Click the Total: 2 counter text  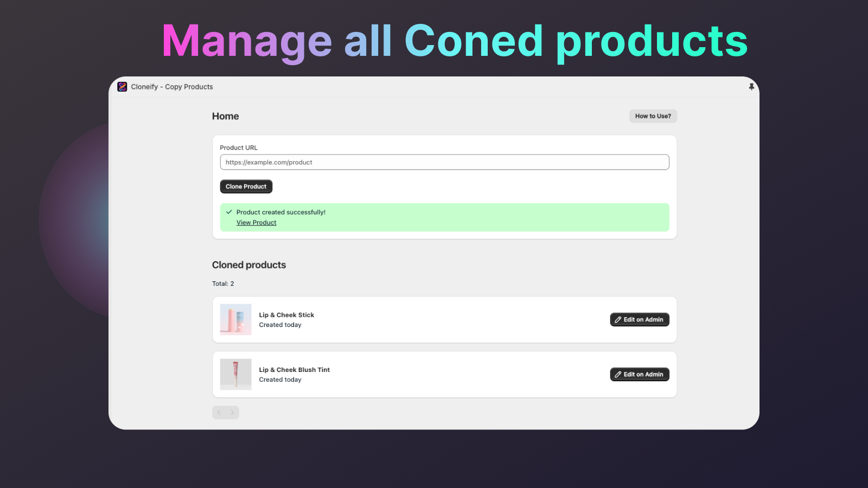click(x=222, y=283)
